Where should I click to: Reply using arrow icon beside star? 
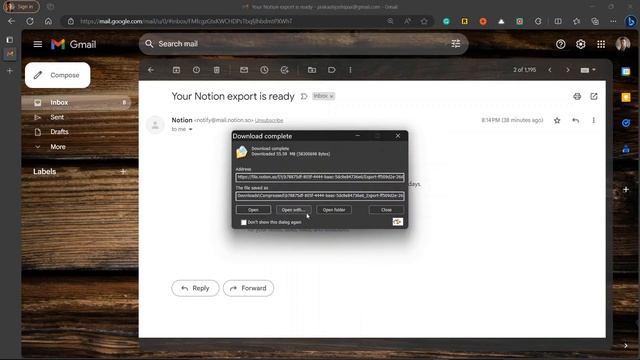coord(576,120)
